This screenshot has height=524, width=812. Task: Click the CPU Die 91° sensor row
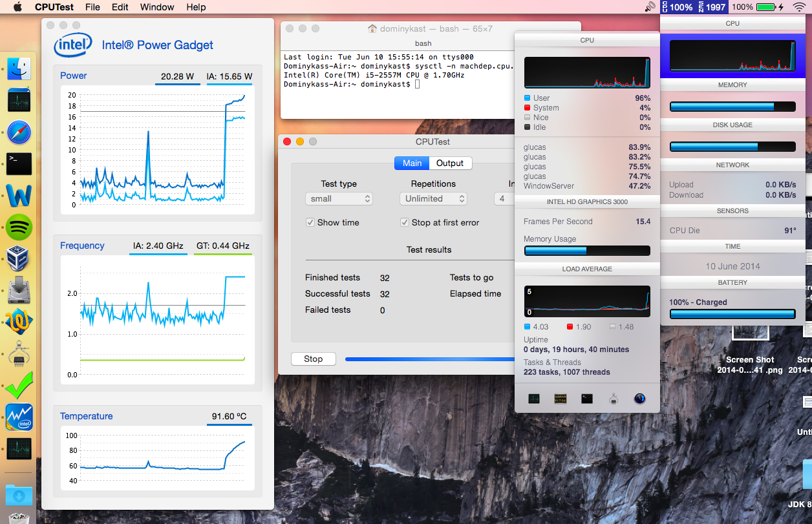click(732, 231)
